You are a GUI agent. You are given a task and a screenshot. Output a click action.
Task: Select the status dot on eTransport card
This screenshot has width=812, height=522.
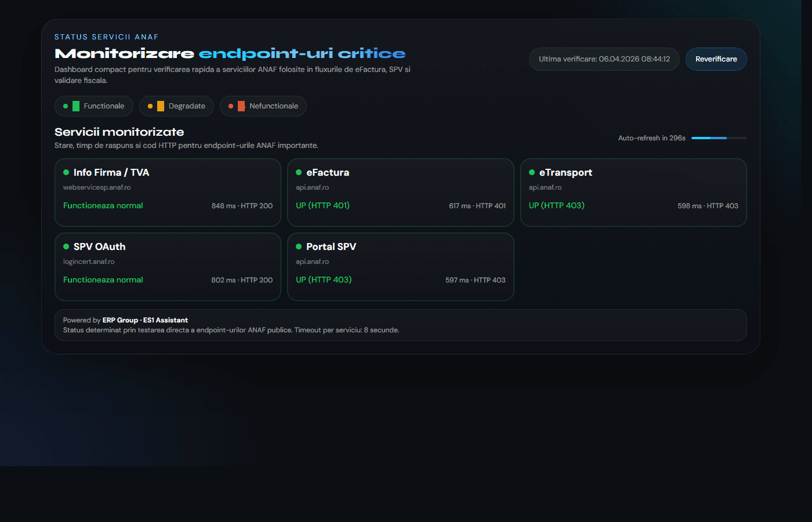click(532, 172)
